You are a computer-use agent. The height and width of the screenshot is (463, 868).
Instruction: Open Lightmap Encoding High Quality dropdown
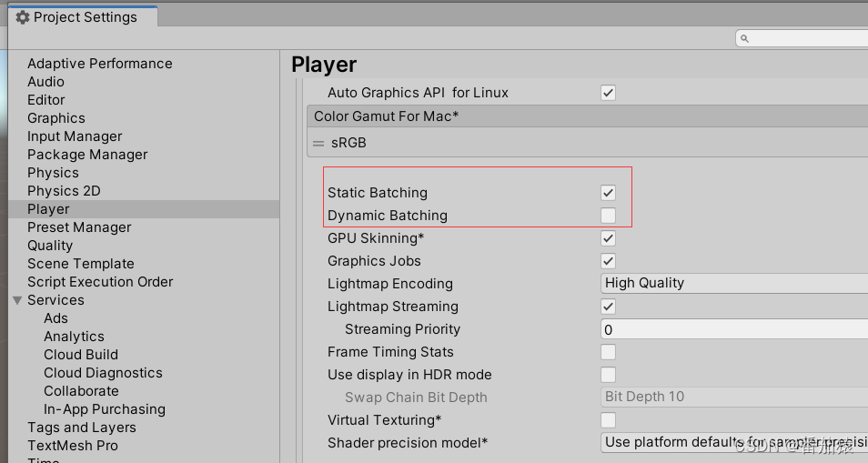pyautogui.click(x=734, y=283)
